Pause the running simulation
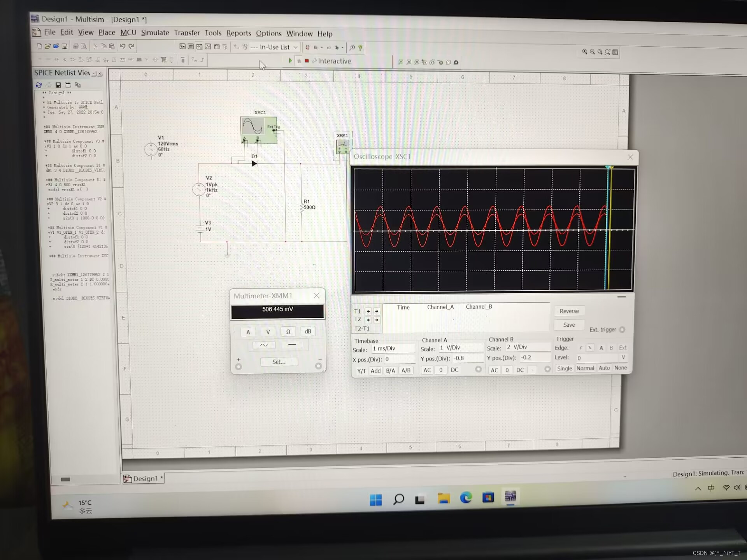Screen dimensions: 747x560 pos(299,61)
